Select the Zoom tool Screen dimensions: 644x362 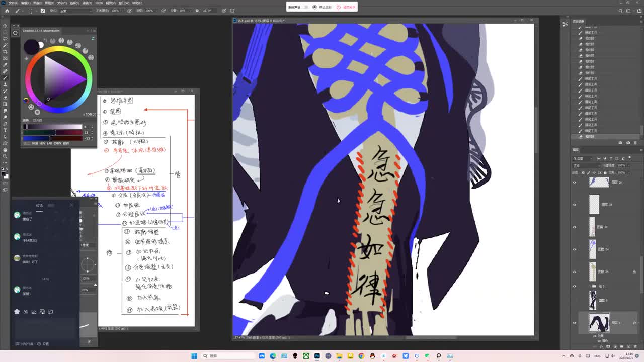click(x=5, y=156)
